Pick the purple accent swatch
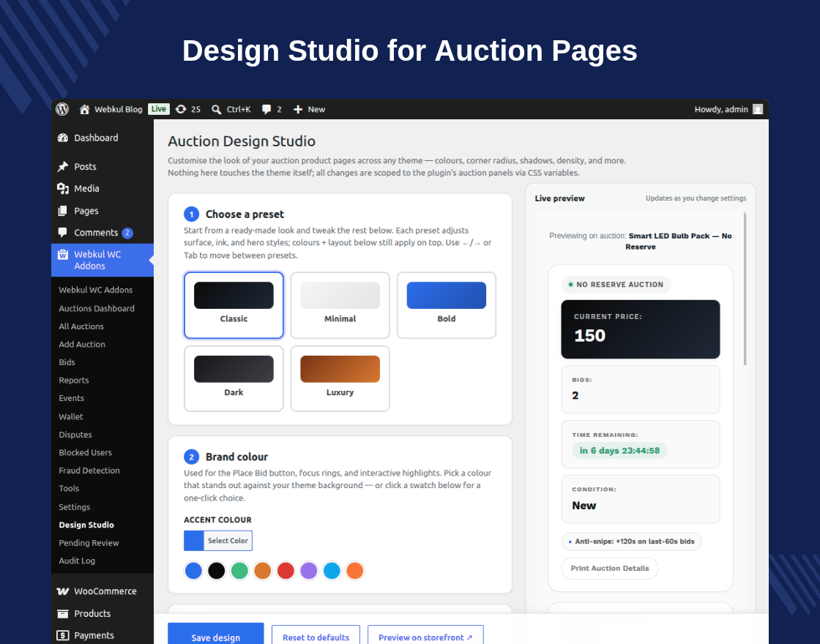 click(x=308, y=571)
